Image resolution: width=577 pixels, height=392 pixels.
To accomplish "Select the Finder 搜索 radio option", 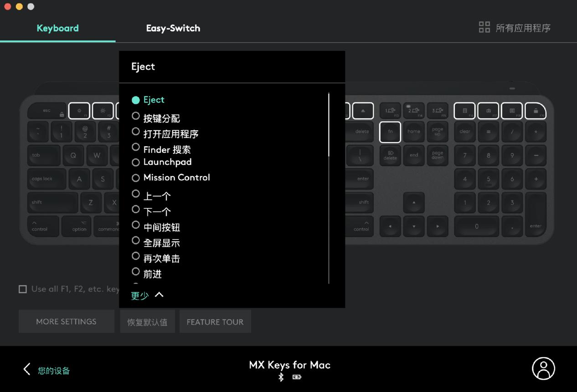I will click(x=135, y=147).
